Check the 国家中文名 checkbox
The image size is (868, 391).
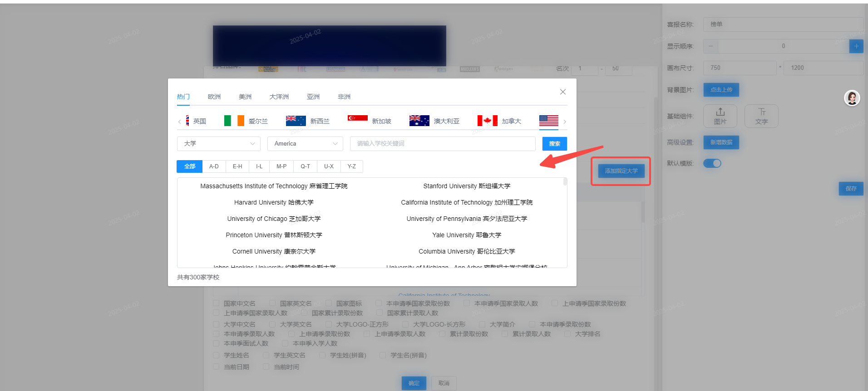point(217,303)
